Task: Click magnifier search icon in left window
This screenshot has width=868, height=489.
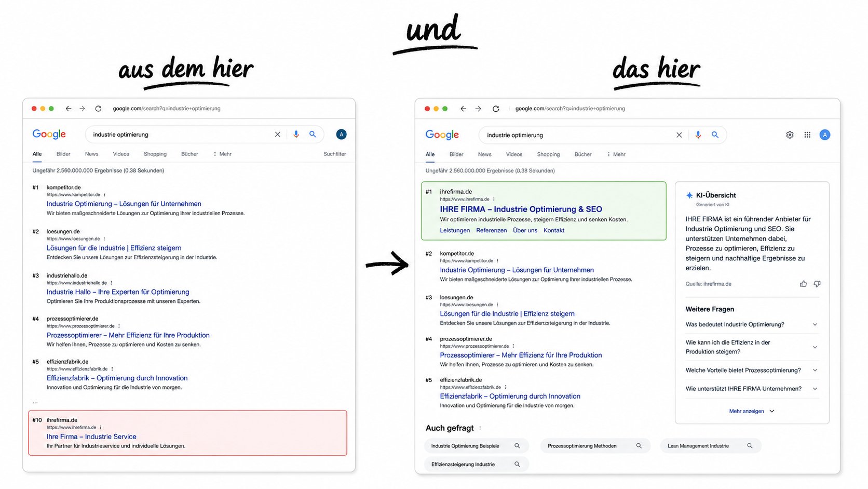Action: tap(313, 134)
